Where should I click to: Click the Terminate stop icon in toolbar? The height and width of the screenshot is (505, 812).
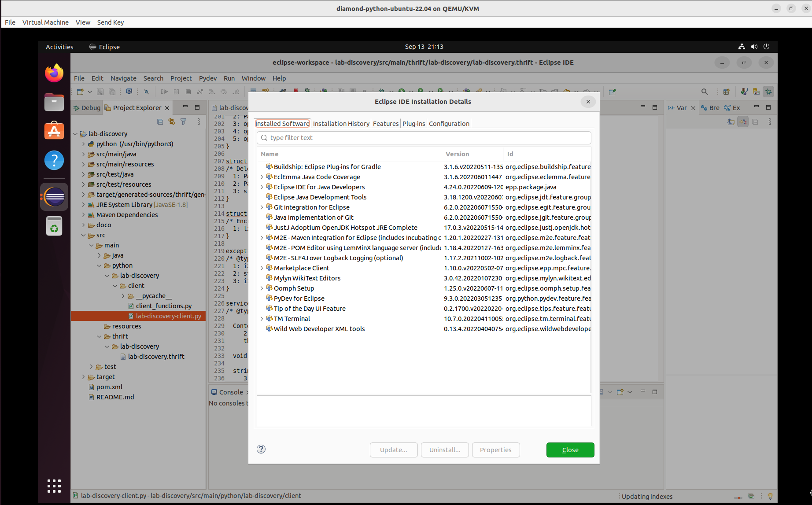188,92
